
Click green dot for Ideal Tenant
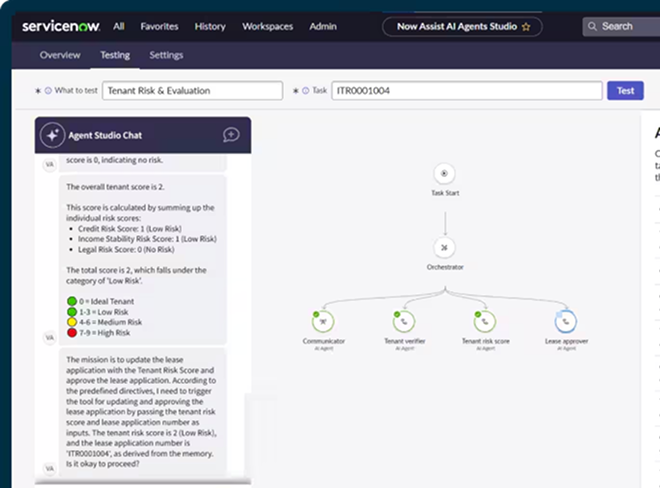72,301
